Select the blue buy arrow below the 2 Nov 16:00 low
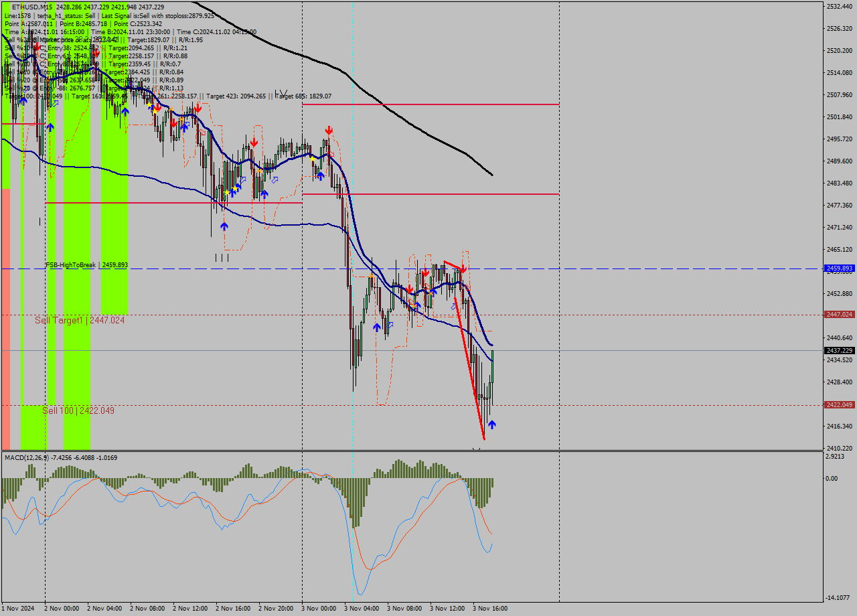 pos(224,226)
